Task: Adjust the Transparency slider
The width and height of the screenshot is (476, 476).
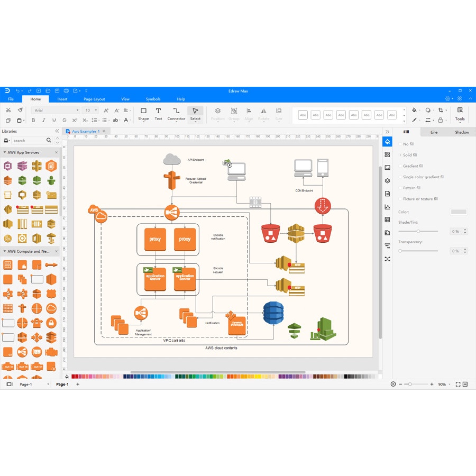Action: [418, 251]
